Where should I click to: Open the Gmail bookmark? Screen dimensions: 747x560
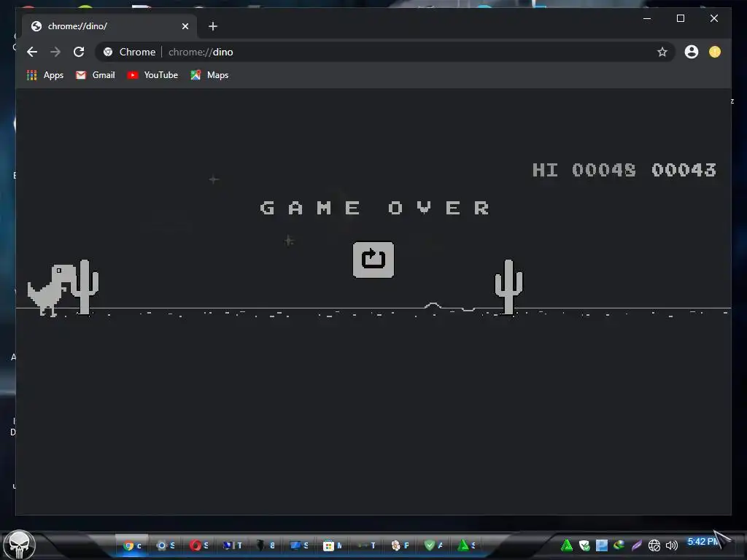click(96, 75)
